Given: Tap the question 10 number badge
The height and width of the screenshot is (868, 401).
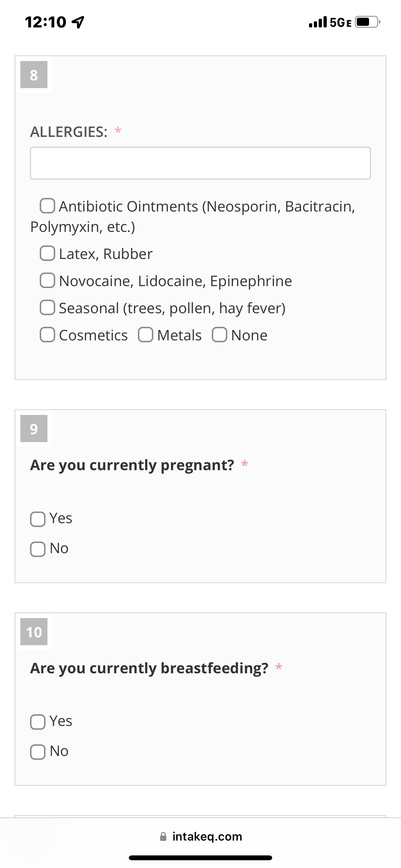Looking at the screenshot, I should point(34,632).
